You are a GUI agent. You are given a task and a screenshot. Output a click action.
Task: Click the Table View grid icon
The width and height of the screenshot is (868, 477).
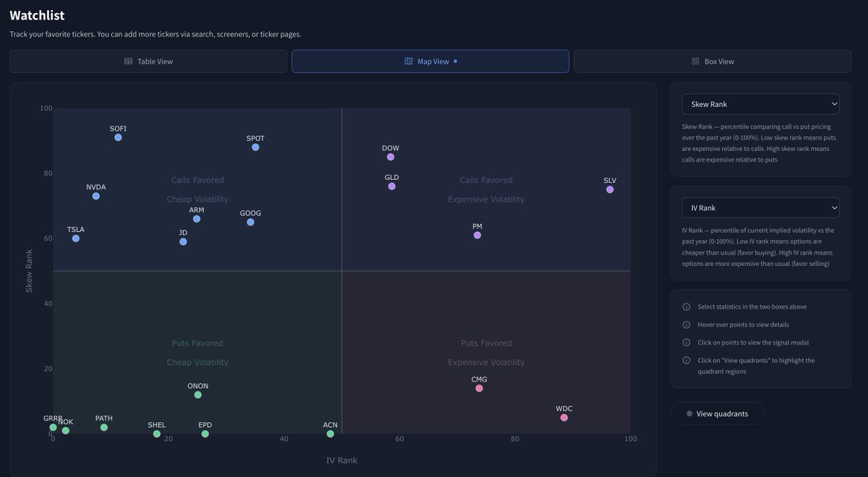tap(128, 61)
